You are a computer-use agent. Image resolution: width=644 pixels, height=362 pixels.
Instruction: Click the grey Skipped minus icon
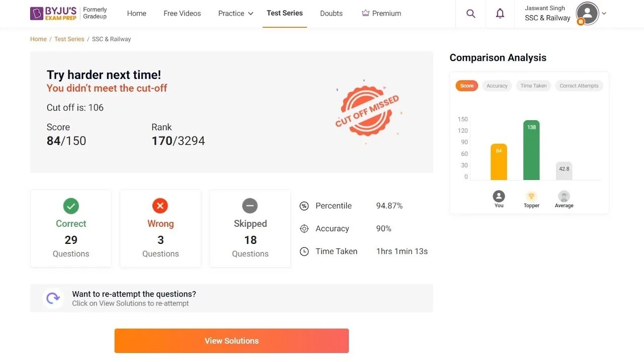tap(250, 206)
